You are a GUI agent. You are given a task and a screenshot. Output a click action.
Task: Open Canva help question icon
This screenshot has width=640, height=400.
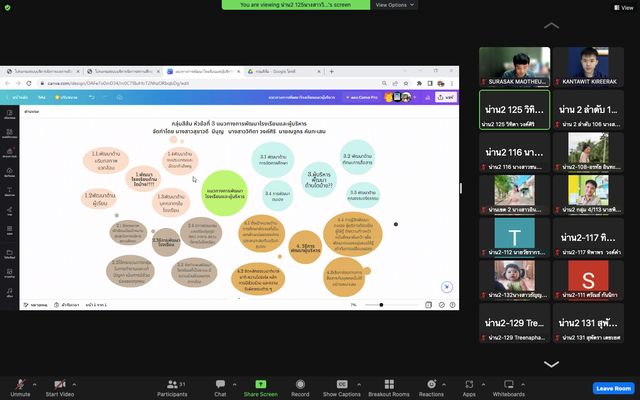[452, 305]
